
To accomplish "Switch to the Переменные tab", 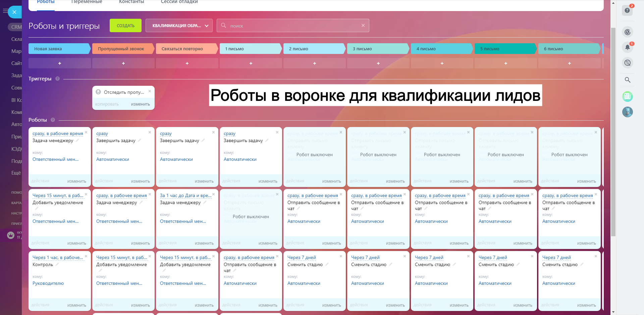I will coord(87,2).
